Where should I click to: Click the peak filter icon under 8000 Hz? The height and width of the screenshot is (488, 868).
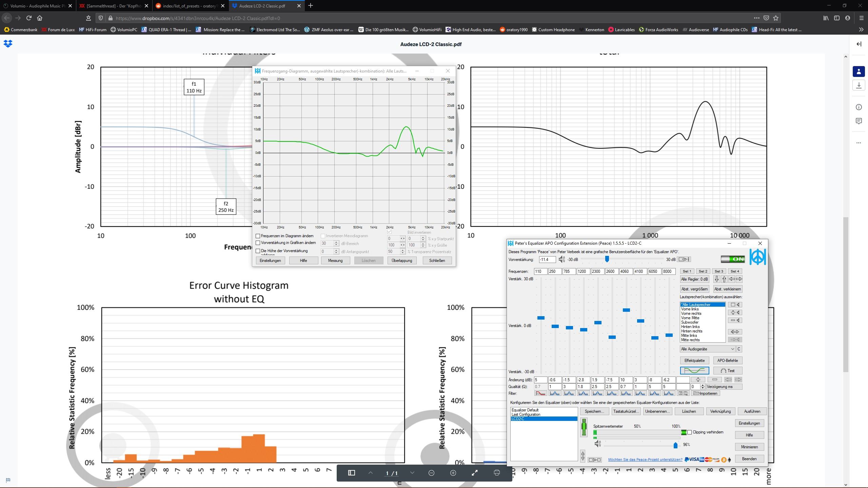coord(669,393)
